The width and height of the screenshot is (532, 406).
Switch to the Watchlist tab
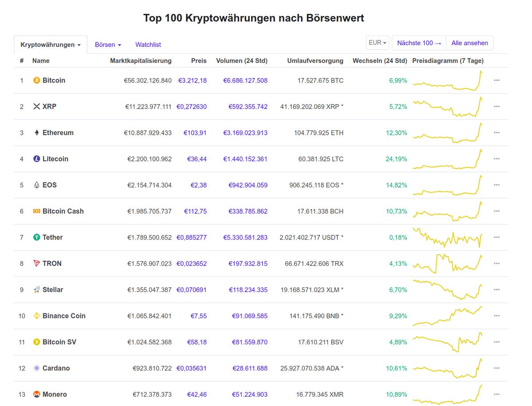148,44
